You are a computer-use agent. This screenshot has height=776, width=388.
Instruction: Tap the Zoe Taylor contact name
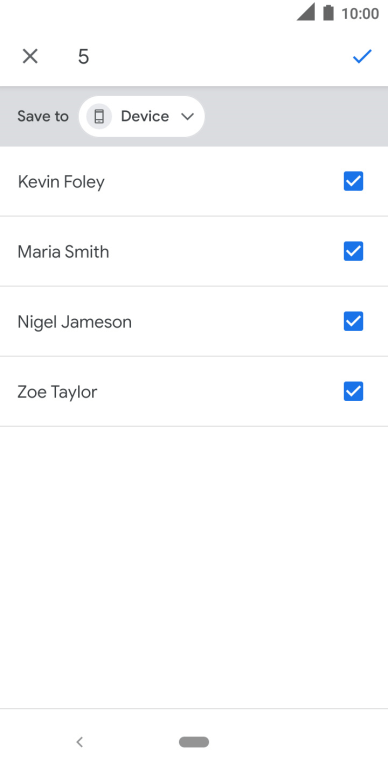coord(57,392)
